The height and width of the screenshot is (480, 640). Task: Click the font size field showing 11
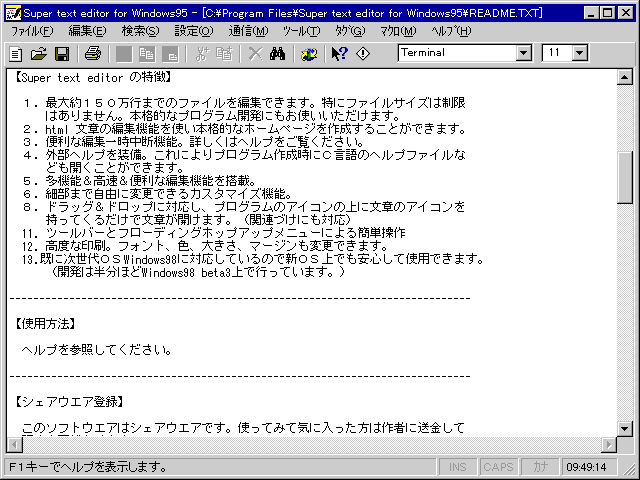click(x=558, y=53)
